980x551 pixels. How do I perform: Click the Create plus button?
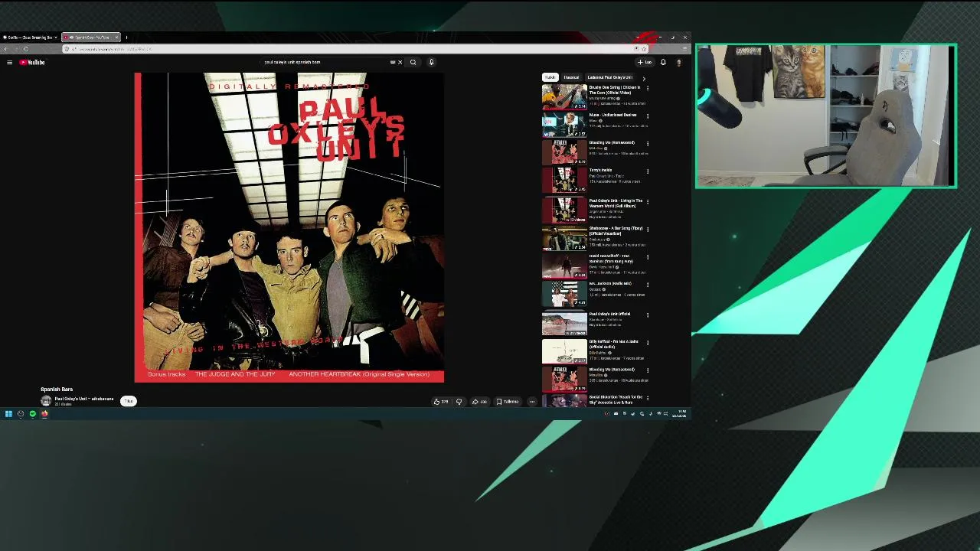click(x=645, y=62)
